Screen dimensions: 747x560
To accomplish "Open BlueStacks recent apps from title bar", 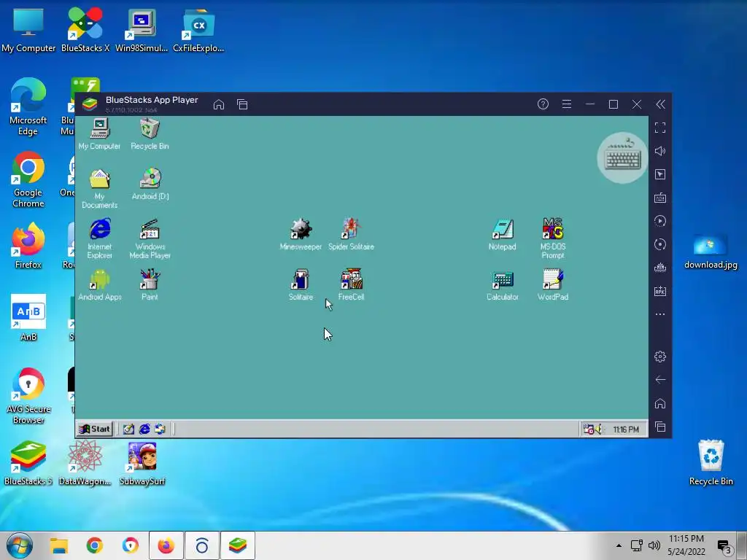I will [x=242, y=104].
